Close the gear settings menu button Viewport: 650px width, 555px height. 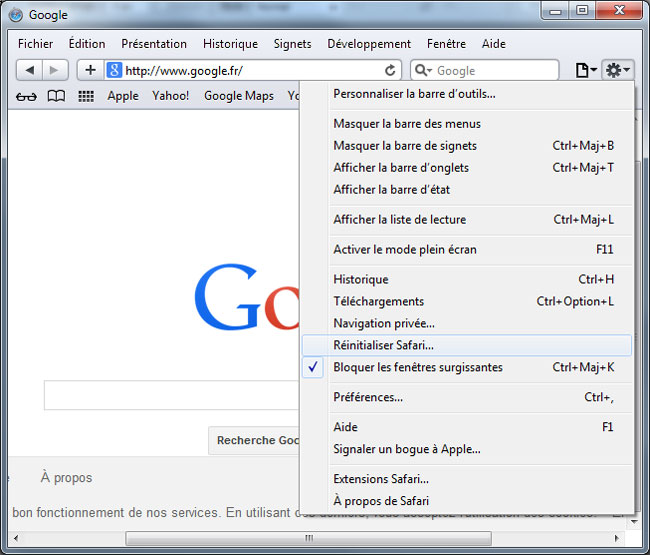tap(618, 70)
